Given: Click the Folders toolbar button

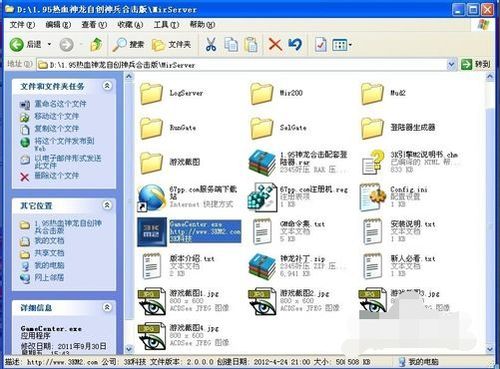Looking at the screenshot, I should [x=171, y=44].
